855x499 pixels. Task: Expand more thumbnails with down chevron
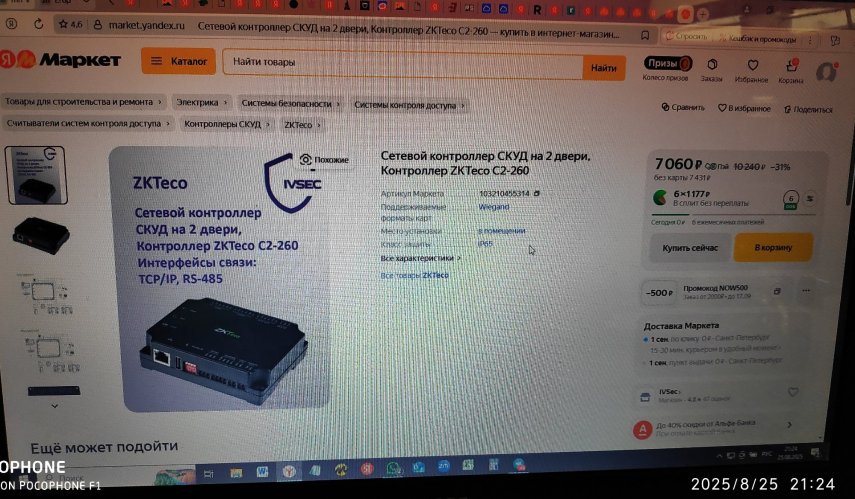coord(55,406)
